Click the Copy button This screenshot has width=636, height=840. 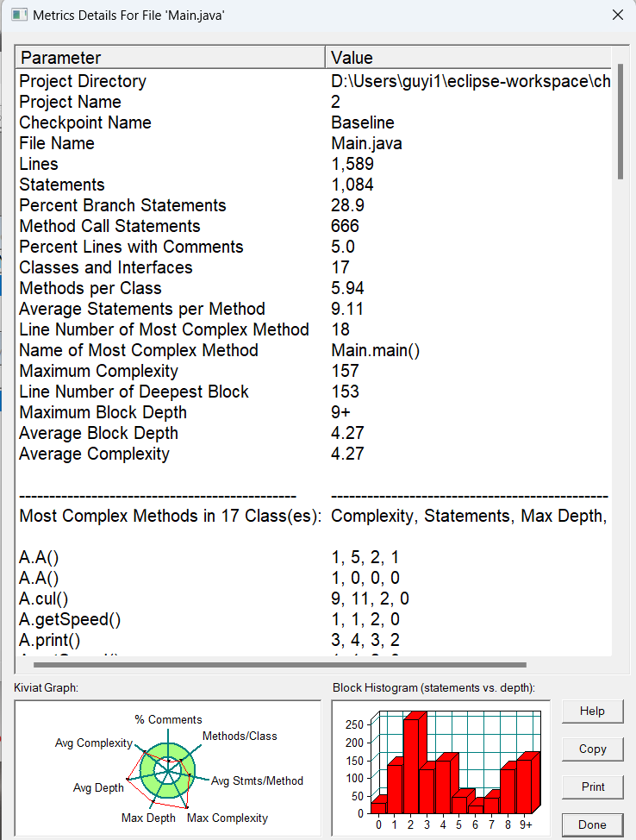[x=592, y=749]
